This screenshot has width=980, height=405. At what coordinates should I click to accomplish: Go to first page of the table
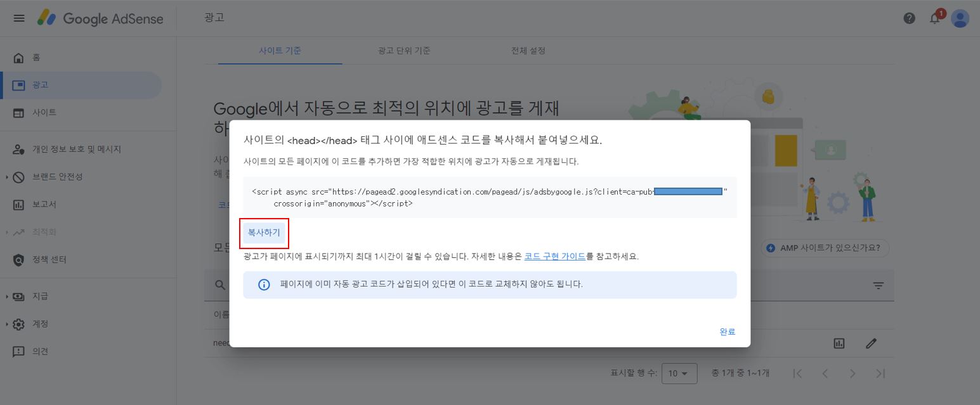[x=798, y=373]
